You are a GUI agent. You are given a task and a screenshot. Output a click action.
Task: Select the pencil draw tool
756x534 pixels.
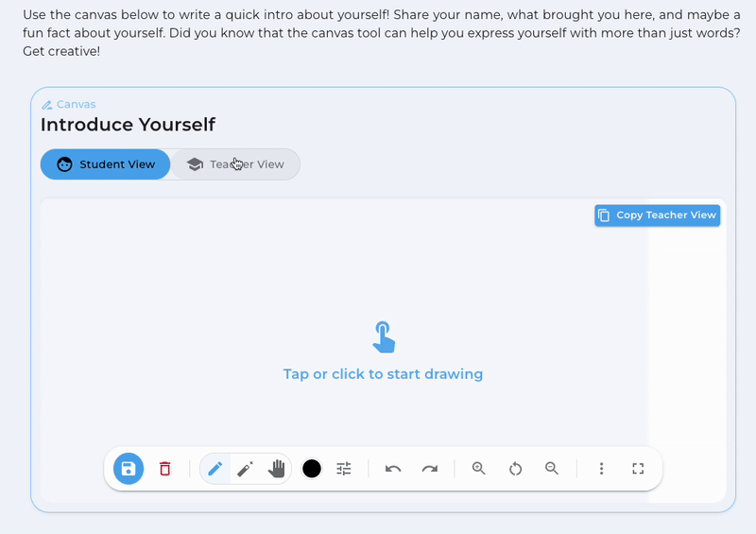(215, 469)
